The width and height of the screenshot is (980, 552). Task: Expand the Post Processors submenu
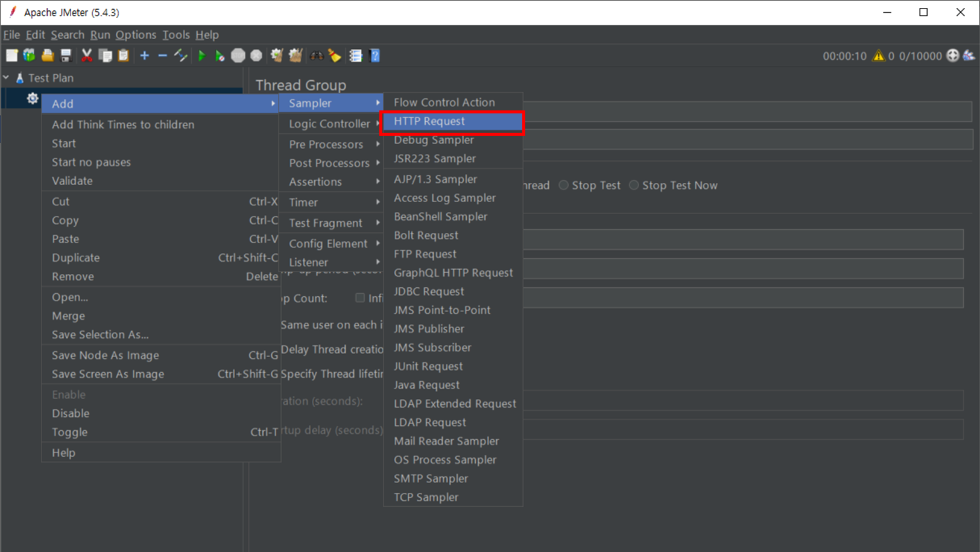[x=332, y=163]
